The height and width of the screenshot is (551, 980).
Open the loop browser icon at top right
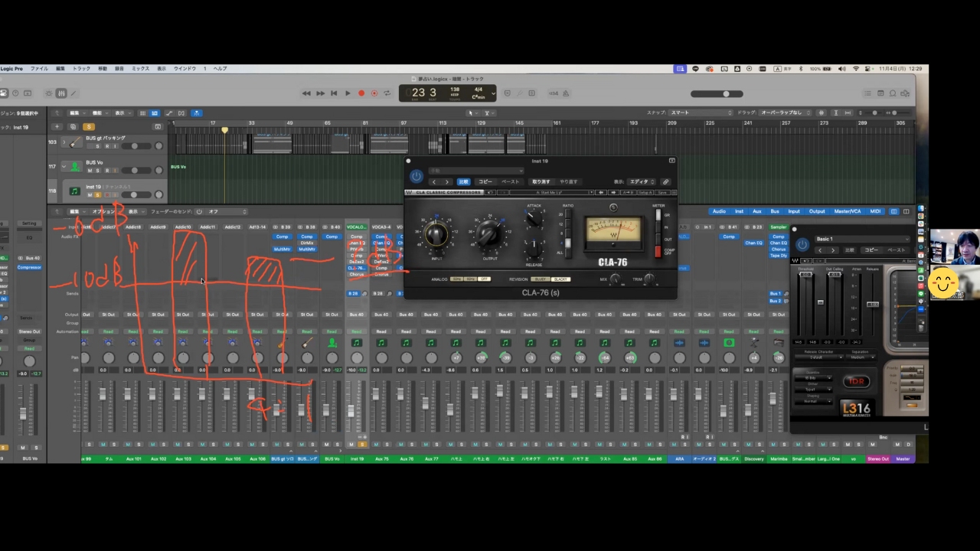[x=893, y=93]
